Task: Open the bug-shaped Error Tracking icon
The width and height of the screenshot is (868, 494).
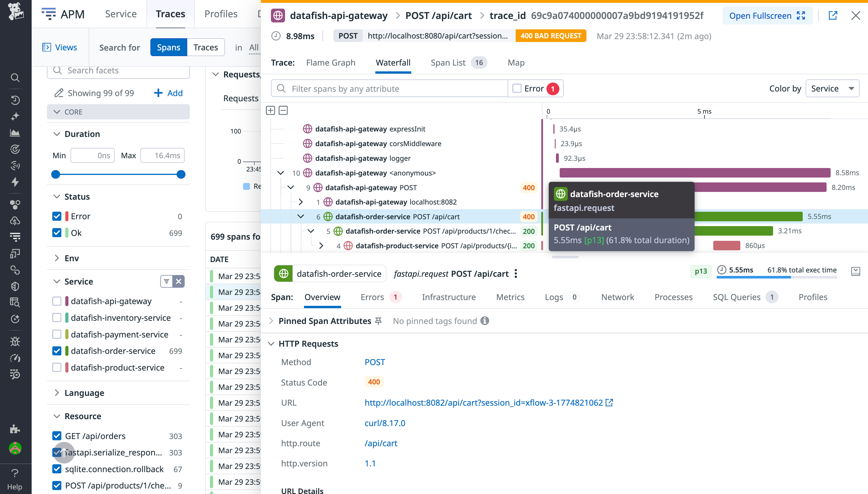Action: tap(15, 341)
